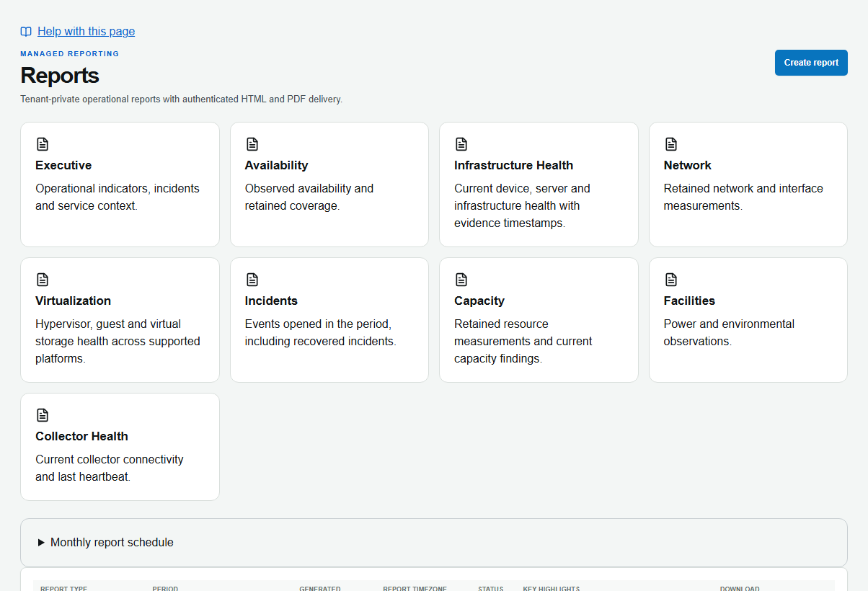Screen dimensions: 868x591
Task: Choose the Incidents report title
Action: [x=271, y=301]
